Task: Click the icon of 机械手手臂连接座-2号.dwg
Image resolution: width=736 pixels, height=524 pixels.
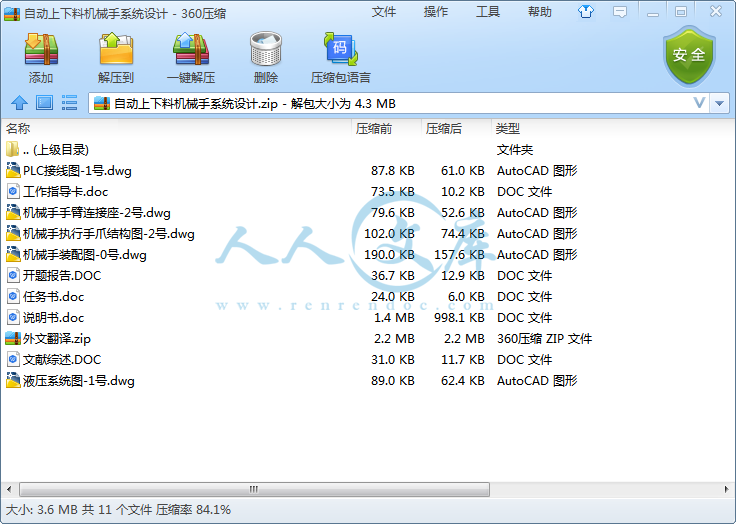Action: pyautogui.click(x=13, y=212)
